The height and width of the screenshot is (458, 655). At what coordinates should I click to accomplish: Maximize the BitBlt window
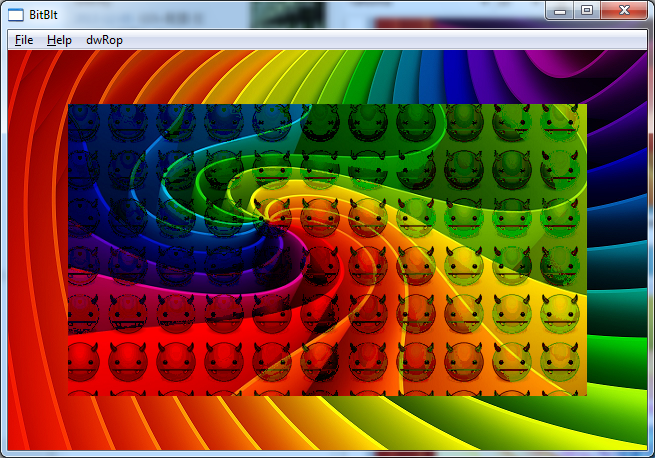pos(587,10)
